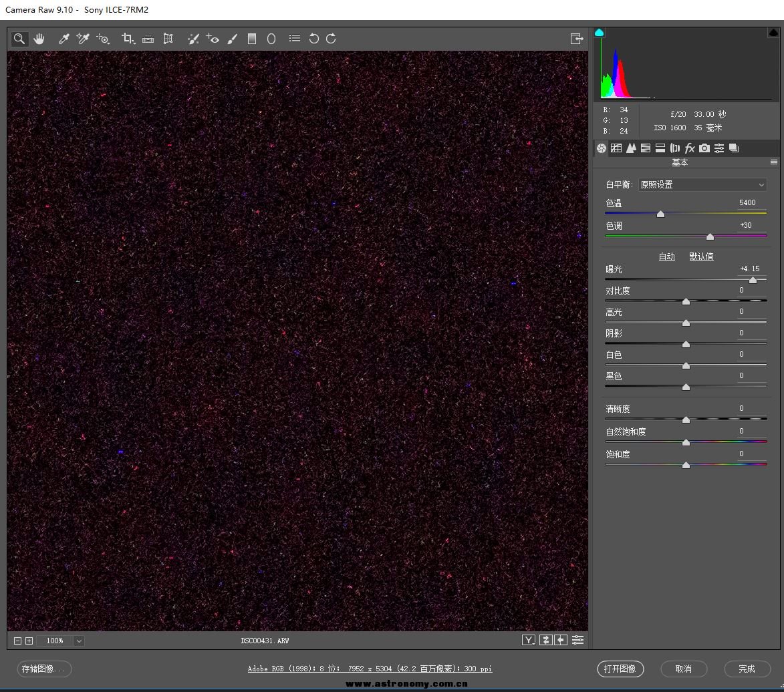
Task: Open workflow options Adobe RGB link
Action: (370, 669)
